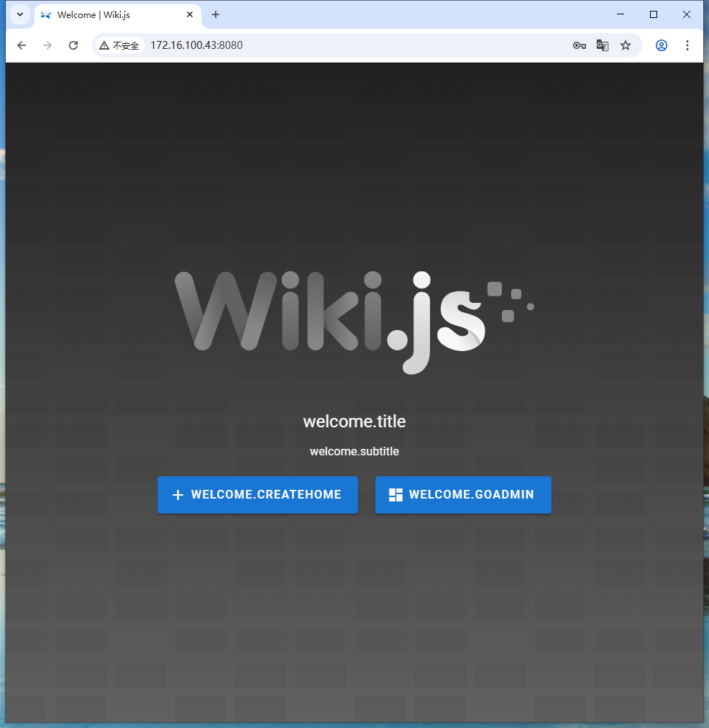Viewport: 709px width, 728px height.
Task: Click the translate page icon in the address bar
Action: (x=602, y=45)
